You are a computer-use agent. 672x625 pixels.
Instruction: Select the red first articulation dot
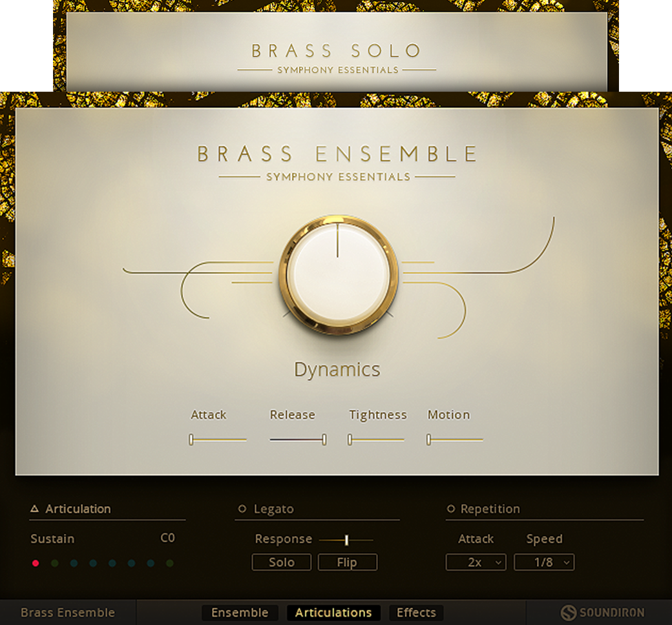(36, 563)
